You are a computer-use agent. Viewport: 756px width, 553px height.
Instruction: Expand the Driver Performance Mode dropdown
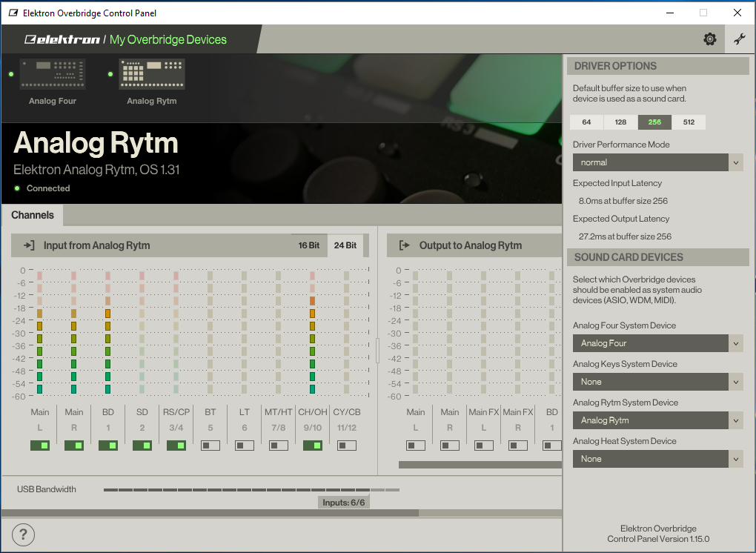pos(657,162)
